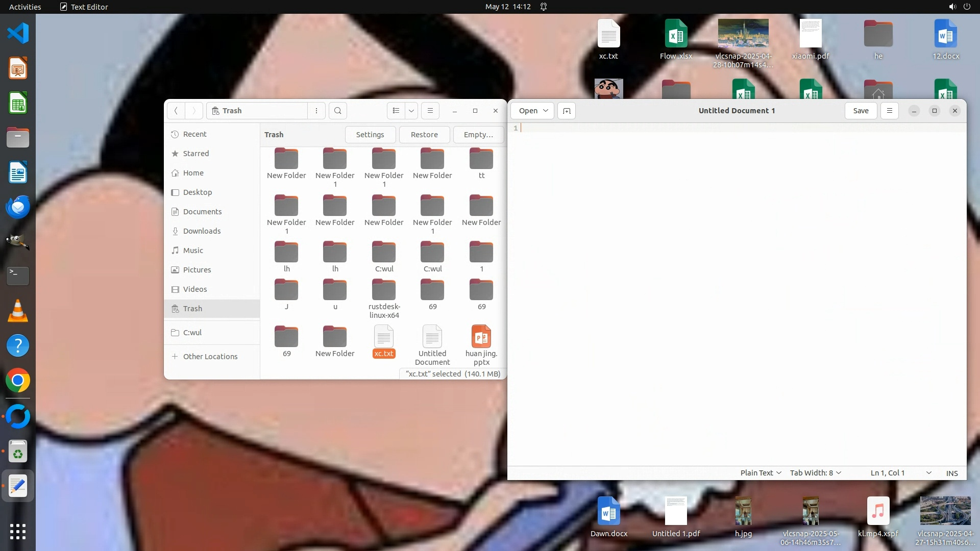This screenshot has width=980, height=551.
Task: Open the Trash path options kebab menu
Action: coord(316,111)
